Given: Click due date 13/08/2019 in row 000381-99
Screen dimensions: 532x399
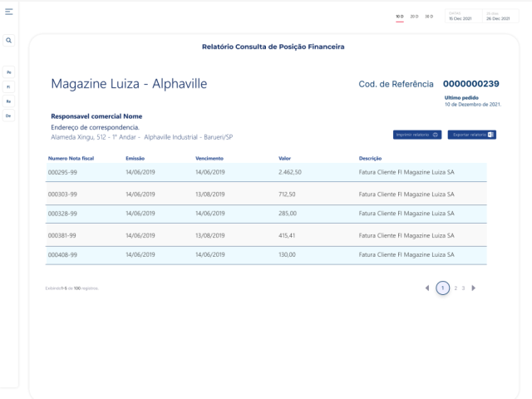Looking at the screenshot, I should [210, 235].
